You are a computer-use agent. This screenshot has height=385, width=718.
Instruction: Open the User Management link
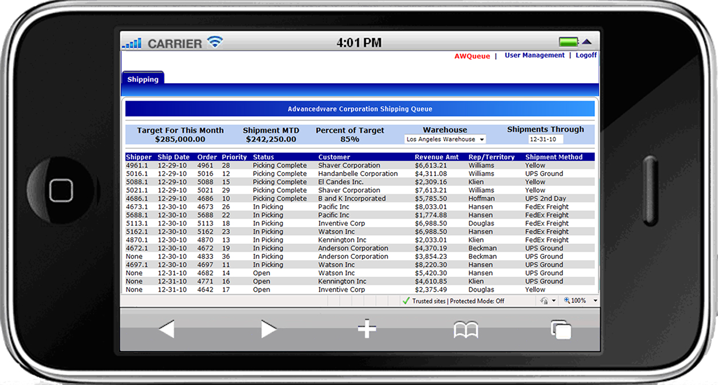[534, 55]
